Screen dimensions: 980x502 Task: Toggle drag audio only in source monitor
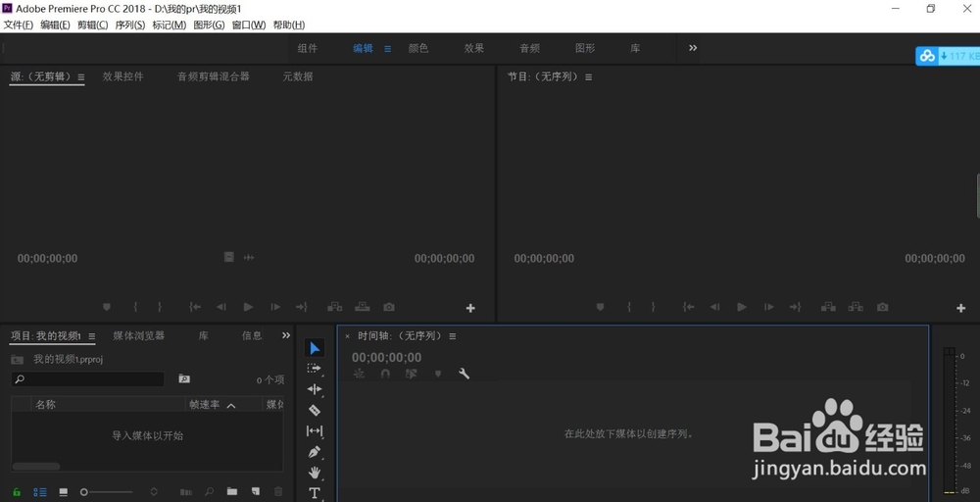point(249,257)
